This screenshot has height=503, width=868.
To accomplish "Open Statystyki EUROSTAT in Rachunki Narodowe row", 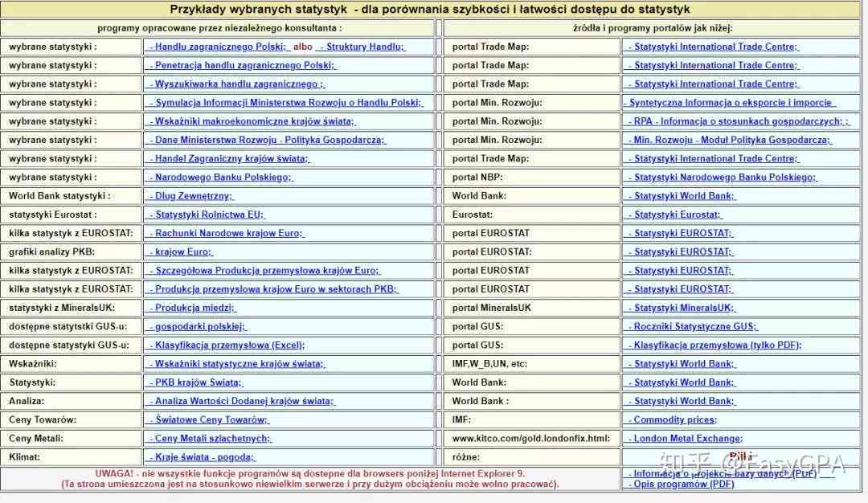I will pyautogui.click(x=678, y=234).
